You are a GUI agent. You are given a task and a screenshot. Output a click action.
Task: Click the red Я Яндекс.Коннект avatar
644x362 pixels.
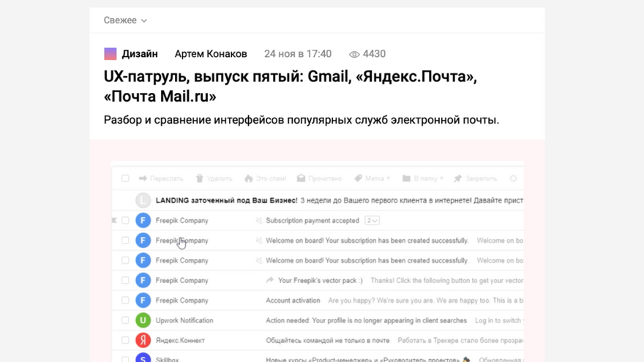143,340
